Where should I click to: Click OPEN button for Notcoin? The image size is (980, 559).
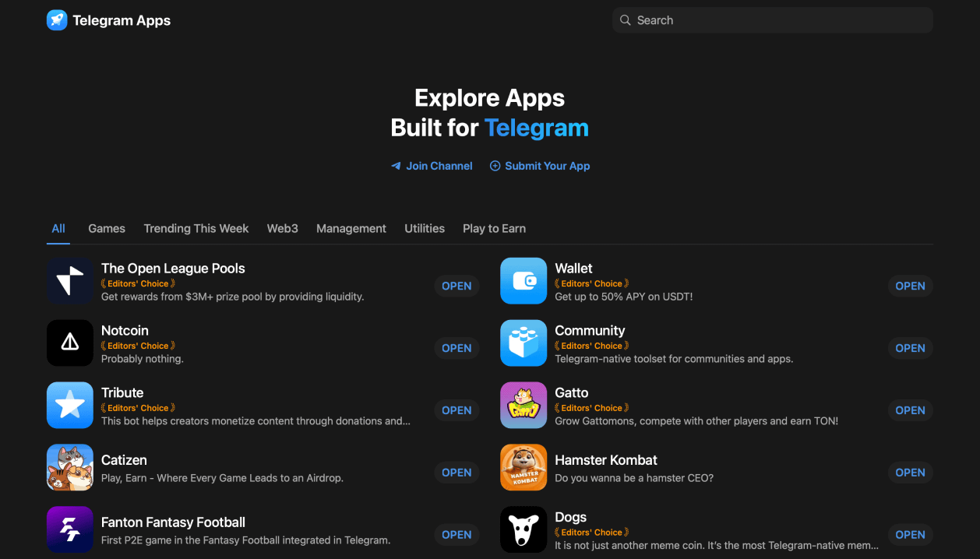coord(457,348)
